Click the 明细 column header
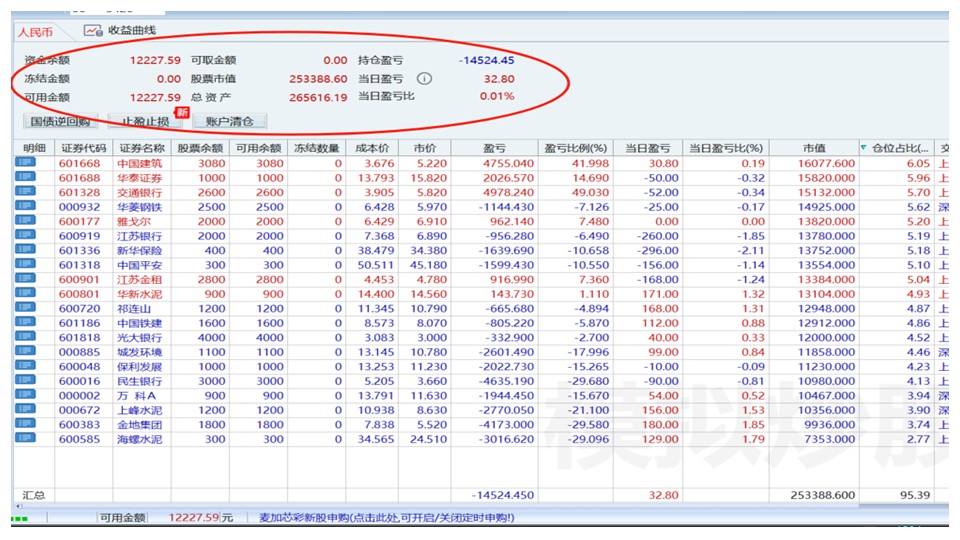The height and width of the screenshot is (540, 960). 34,148
